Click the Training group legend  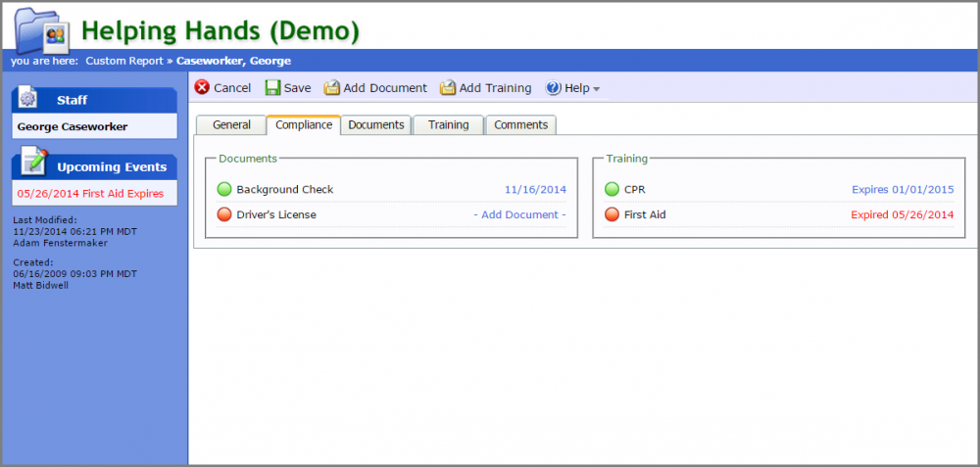627,159
